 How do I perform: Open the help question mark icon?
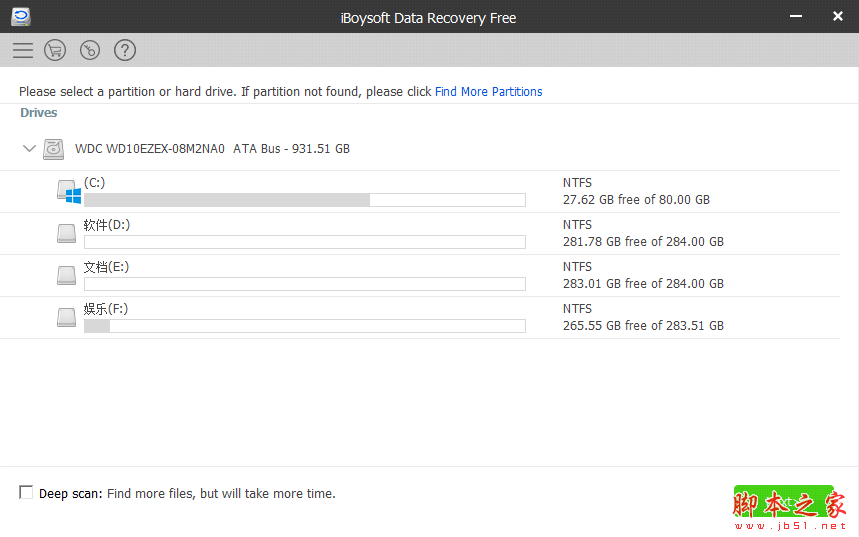click(125, 50)
